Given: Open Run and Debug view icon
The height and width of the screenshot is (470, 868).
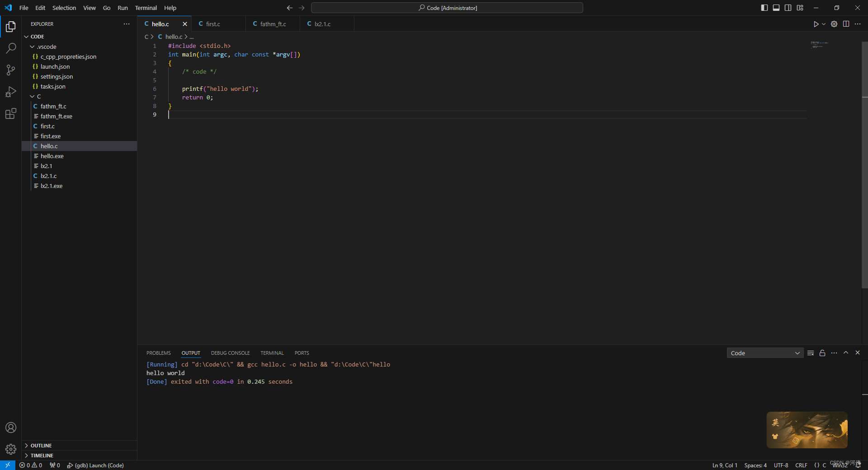Looking at the screenshot, I should [x=11, y=92].
